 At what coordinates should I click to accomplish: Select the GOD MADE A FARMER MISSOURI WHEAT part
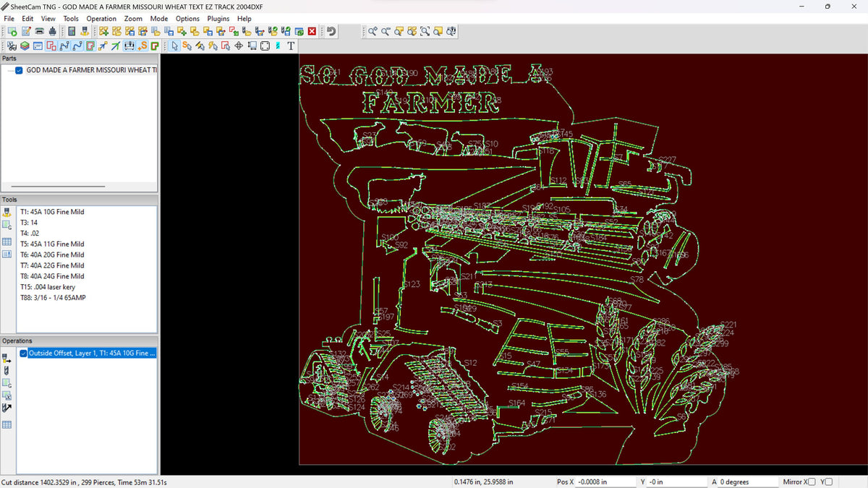pos(91,70)
